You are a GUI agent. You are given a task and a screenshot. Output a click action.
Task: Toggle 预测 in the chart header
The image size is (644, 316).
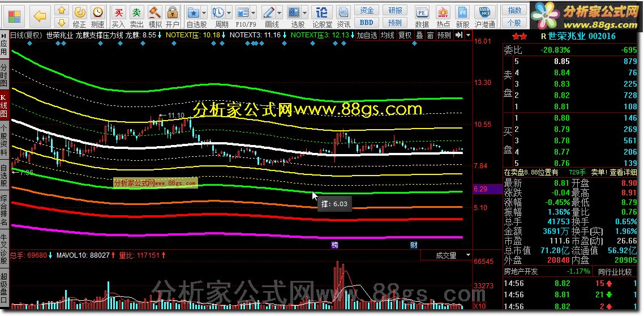[444, 35]
